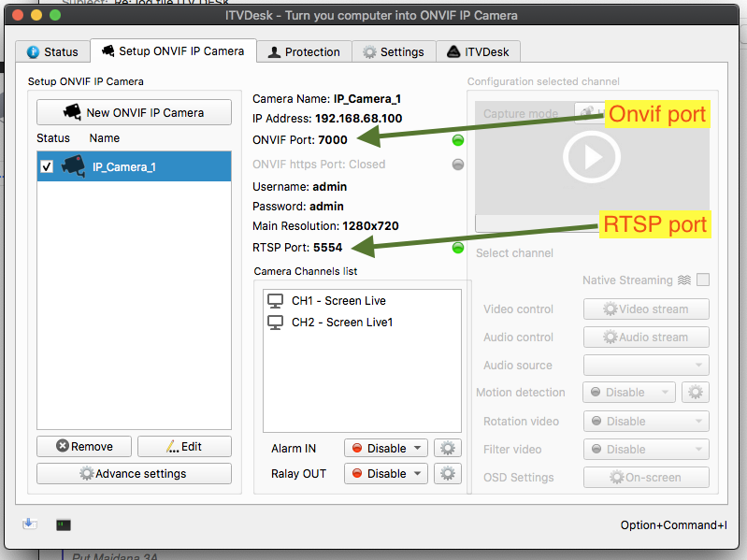Open the Rotation video dropdown
747x560 pixels.
tap(646, 422)
